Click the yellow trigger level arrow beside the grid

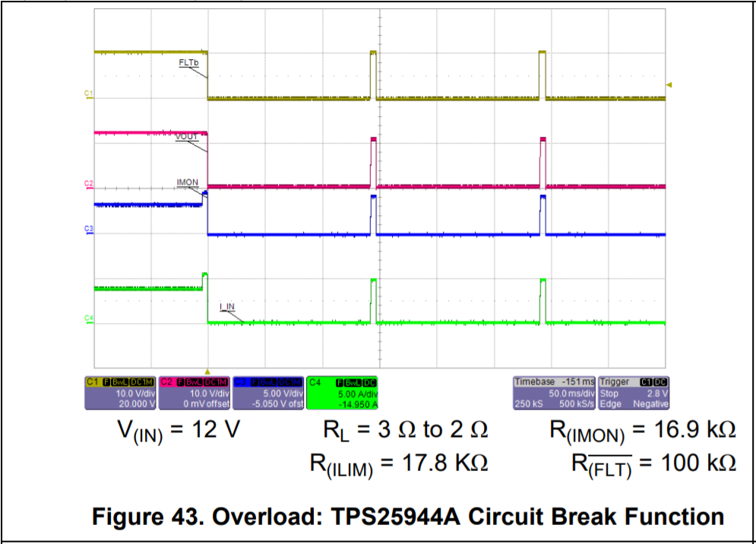pos(669,85)
